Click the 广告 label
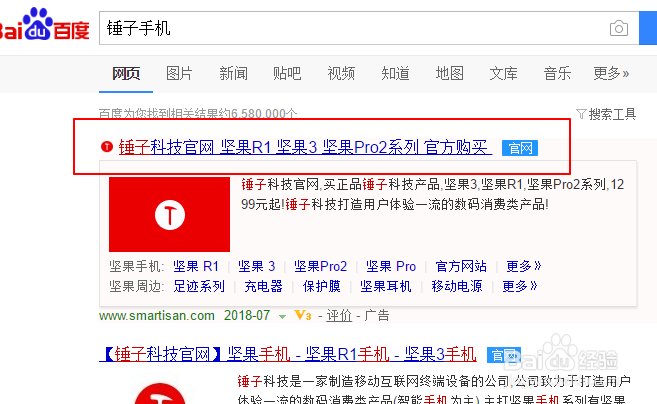This screenshot has height=404, width=657. click(377, 316)
